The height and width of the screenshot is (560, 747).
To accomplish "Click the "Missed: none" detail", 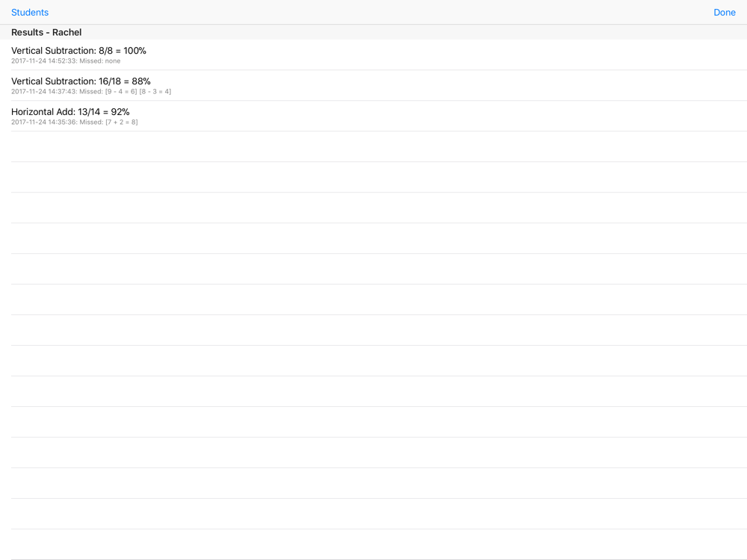I will click(x=99, y=61).
